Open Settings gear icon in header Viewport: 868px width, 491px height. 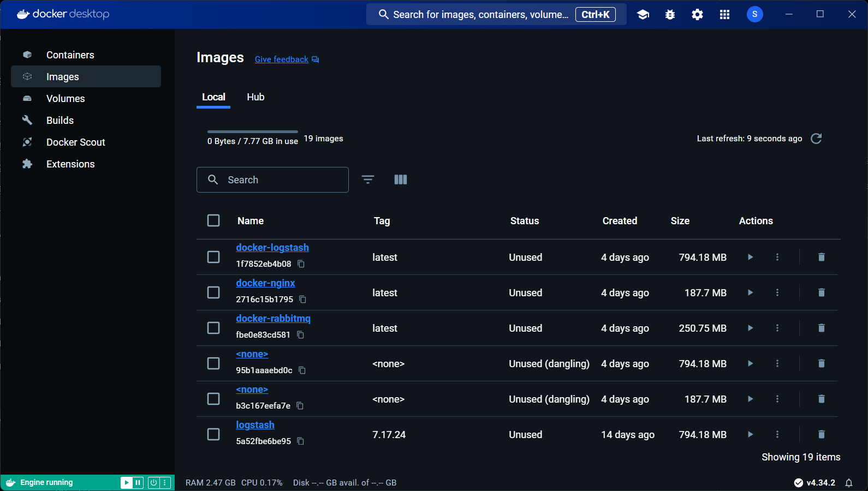(697, 15)
